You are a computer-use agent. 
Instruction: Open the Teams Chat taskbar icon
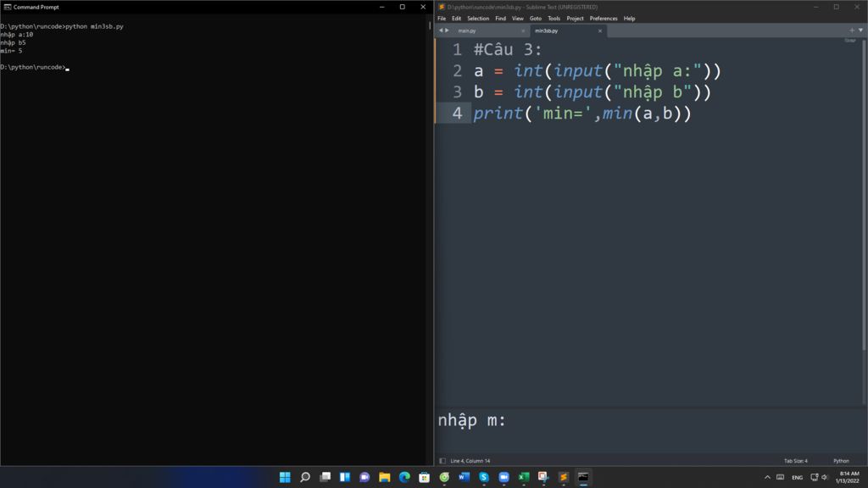[364, 477]
